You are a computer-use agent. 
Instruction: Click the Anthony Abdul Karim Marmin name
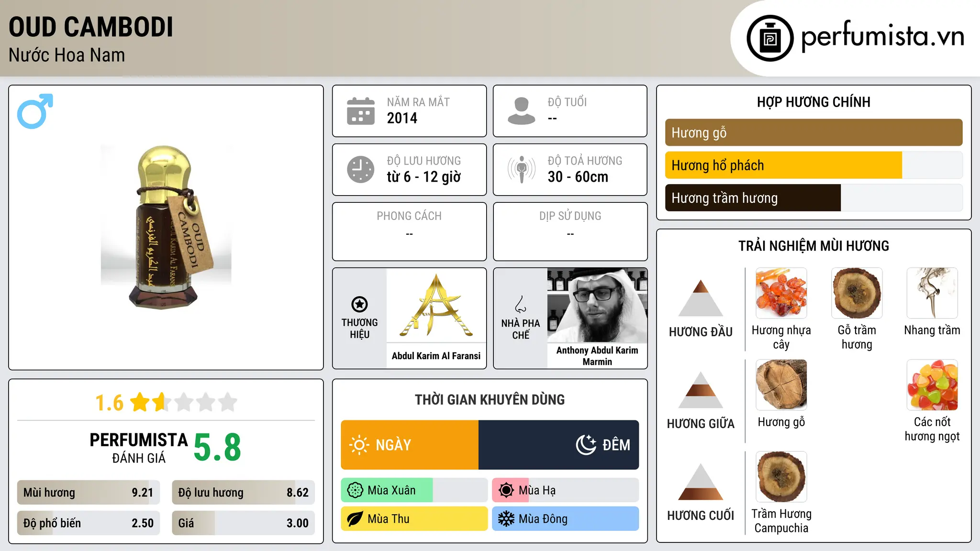[x=597, y=356]
